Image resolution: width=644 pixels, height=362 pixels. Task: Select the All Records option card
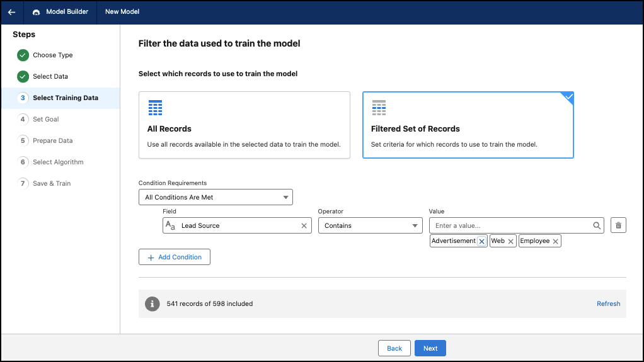click(x=244, y=125)
